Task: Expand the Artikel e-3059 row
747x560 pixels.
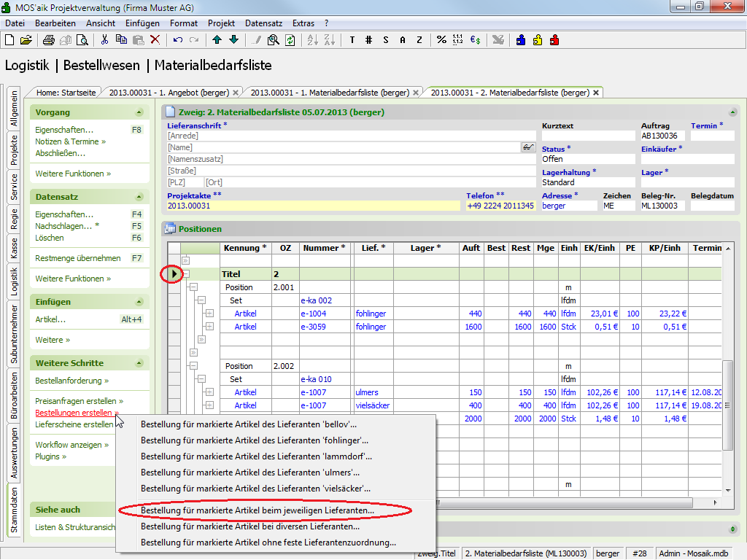Action: [x=209, y=327]
